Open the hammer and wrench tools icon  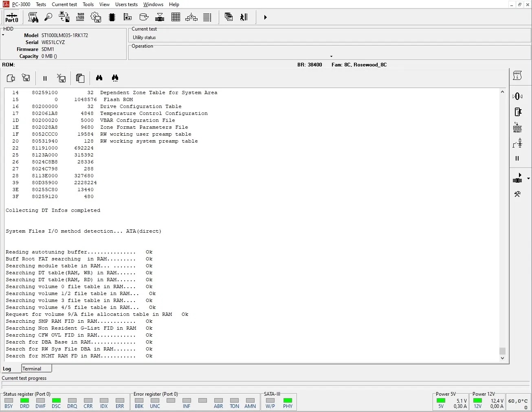517,194
